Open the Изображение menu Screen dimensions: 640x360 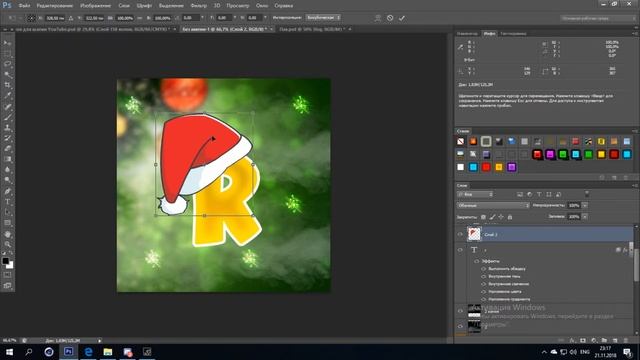click(x=96, y=6)
